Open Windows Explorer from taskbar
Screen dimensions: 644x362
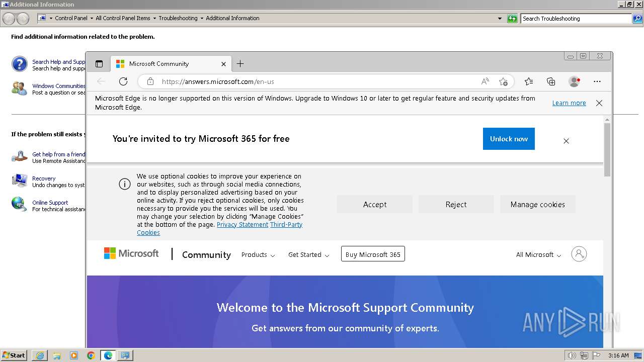click(x=57, y=355)
